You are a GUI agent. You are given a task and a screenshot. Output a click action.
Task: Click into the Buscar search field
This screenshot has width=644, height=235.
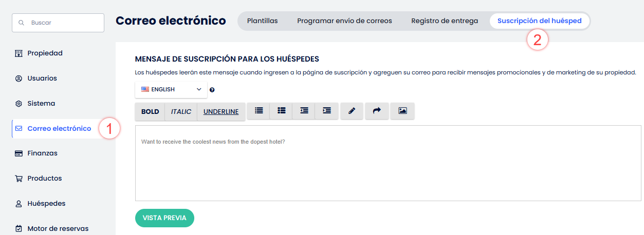(58, 23)
